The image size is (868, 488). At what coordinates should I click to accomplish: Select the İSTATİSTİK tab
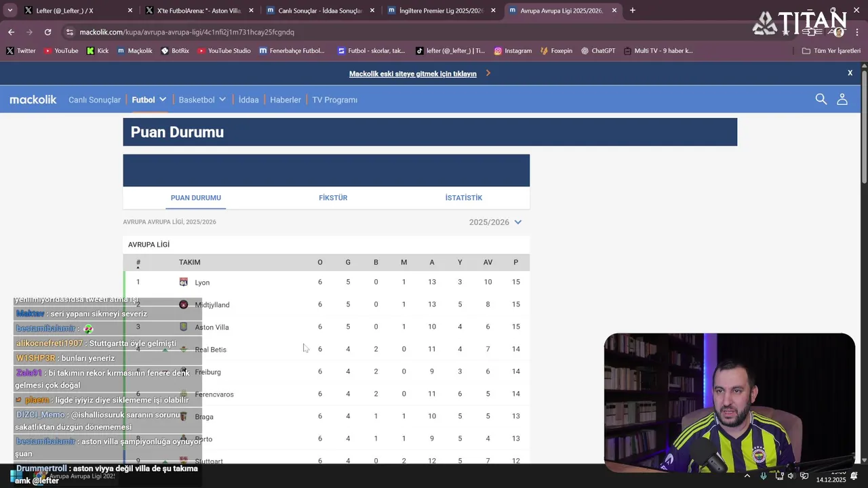(x=464, y=198)
